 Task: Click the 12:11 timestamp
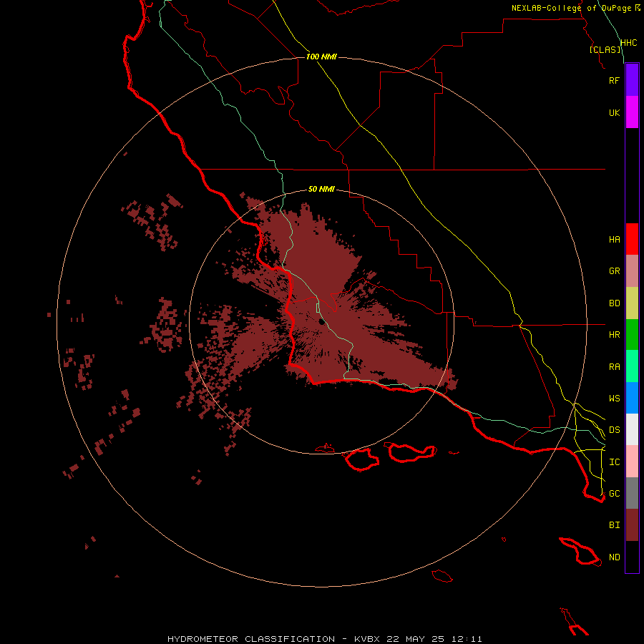[467, 639]
